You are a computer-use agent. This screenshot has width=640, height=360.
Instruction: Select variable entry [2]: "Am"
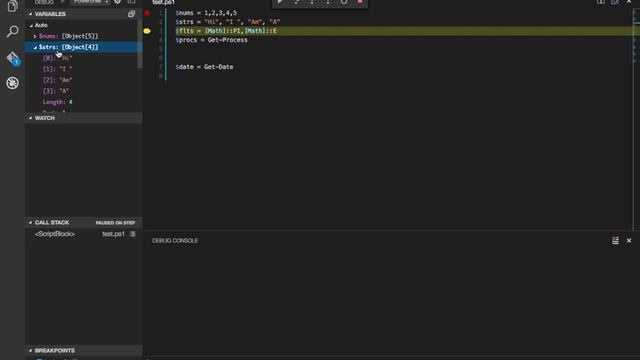(x=84, y=80)
